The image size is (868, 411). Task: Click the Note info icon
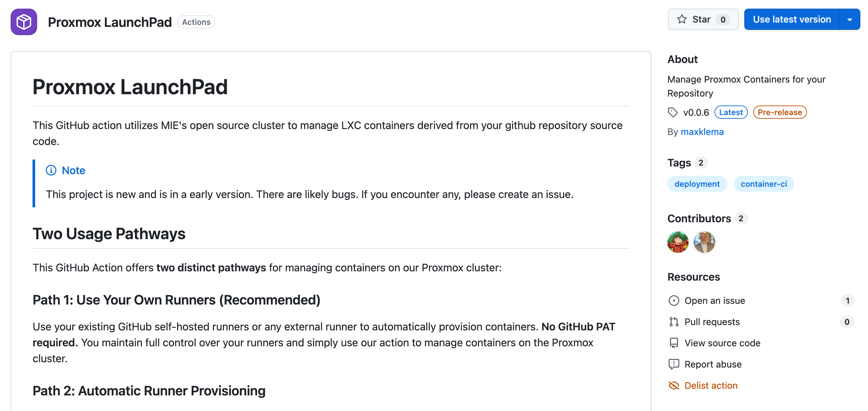pos(51,171)
